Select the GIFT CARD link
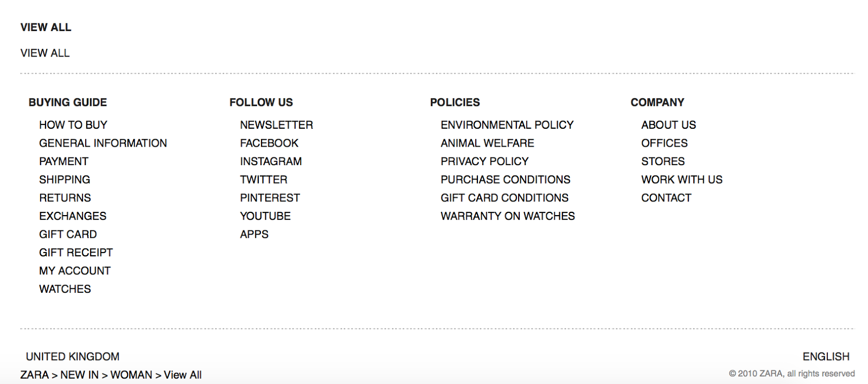This screenshot has height=384, width=868. (68, 234)
